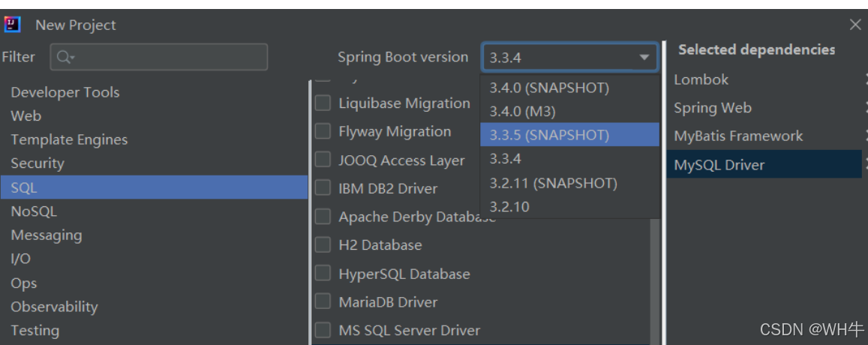Close the New Project dialog

[855, 25]
